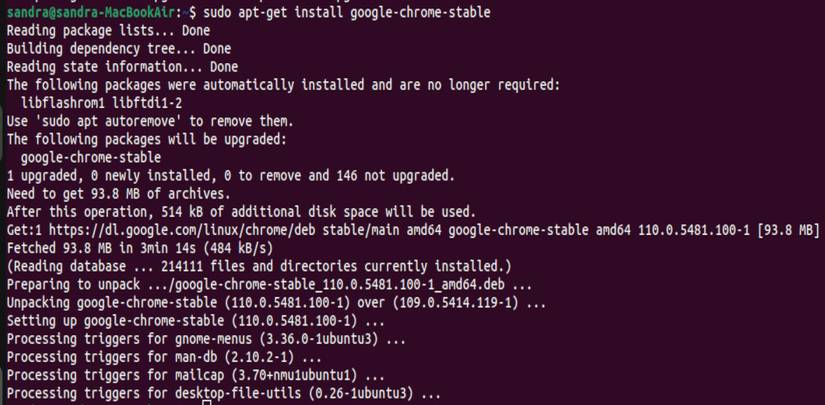
Task: Click the '514 kB of additional disk space' line
Action: tap(241, 212)
